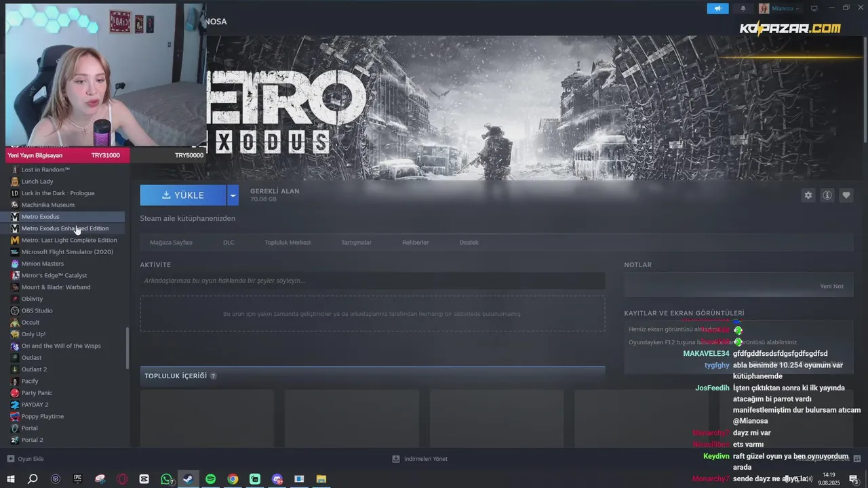This screenshot has height=488, width=868.
Task: Open the Mianosa account dropdown
Action: tap(779, 8)
